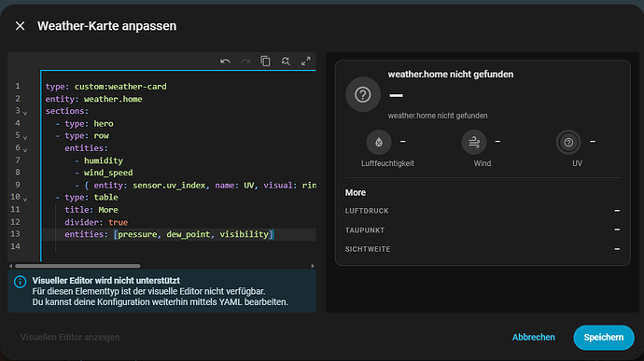
Task: Click the SICHTWEITE row in preview
Action: pos(483,249)
